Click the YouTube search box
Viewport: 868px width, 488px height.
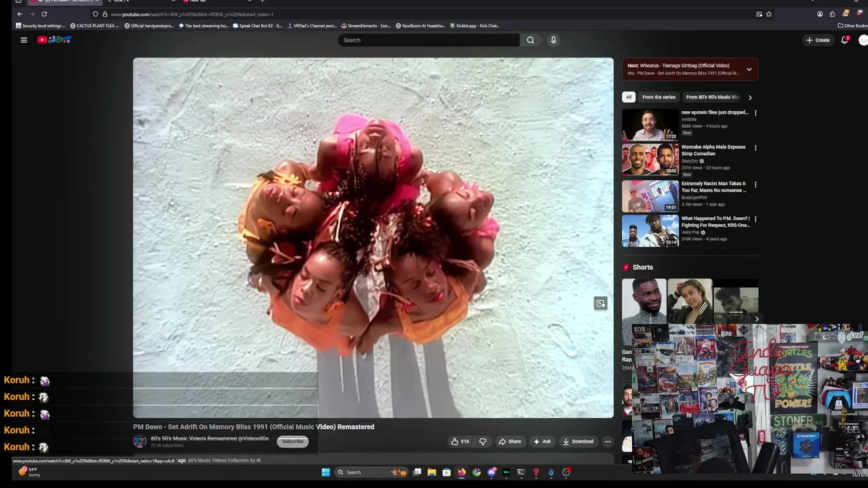click(x=429, y=40)
